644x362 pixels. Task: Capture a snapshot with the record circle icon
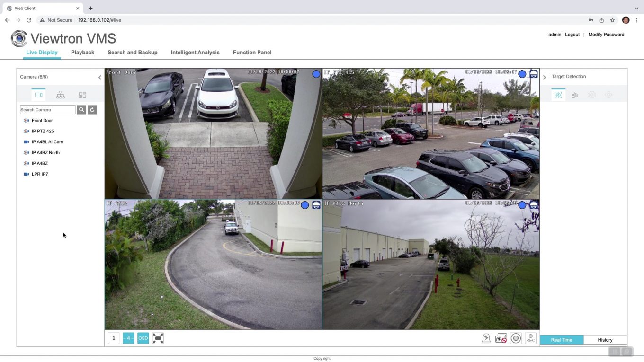(516, 338)
